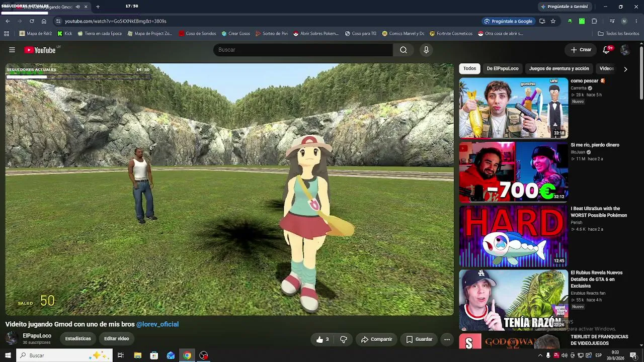
Task: Open the 'Mapa de Rdr2' bookmark
Action: [36, 34]
